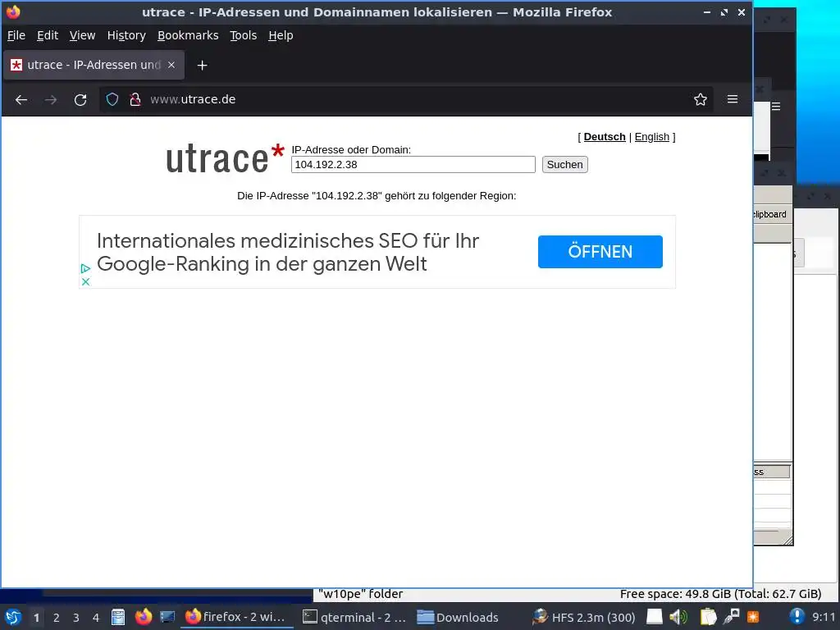
Task: Select the utrace - IP-Adressen browser tab
Action: coord(94,65)
